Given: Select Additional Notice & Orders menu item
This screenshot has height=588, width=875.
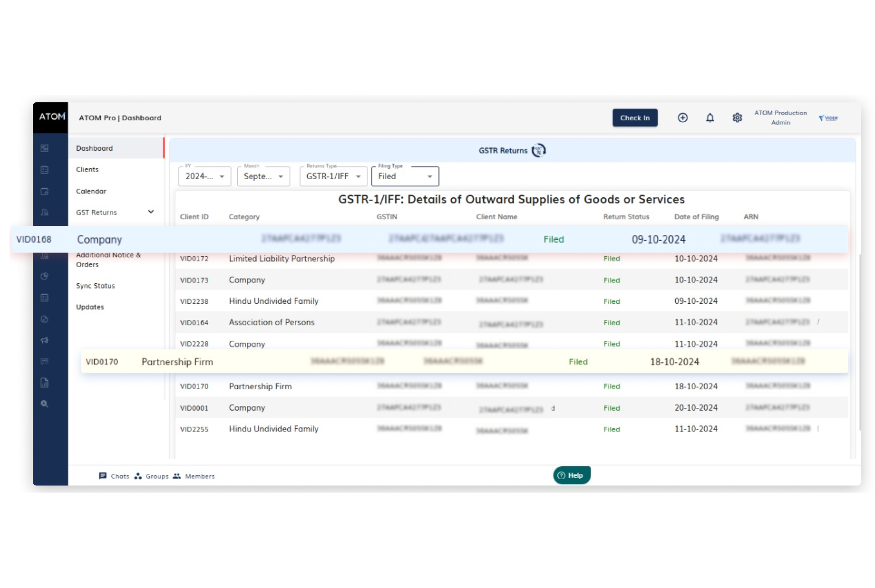Looking at the screenshot, I should pyautogui.click(x=108, y=260).
